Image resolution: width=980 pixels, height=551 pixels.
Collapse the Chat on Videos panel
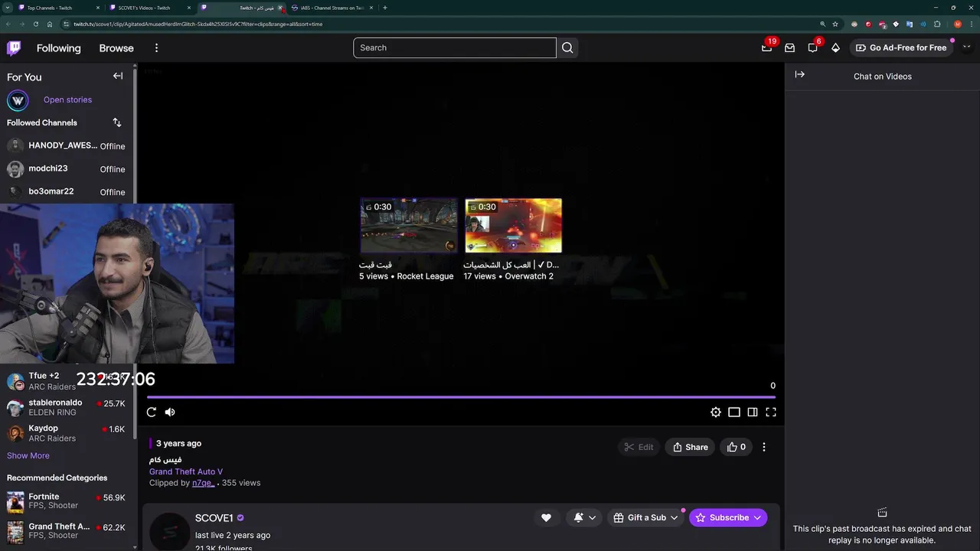(799, 74)
